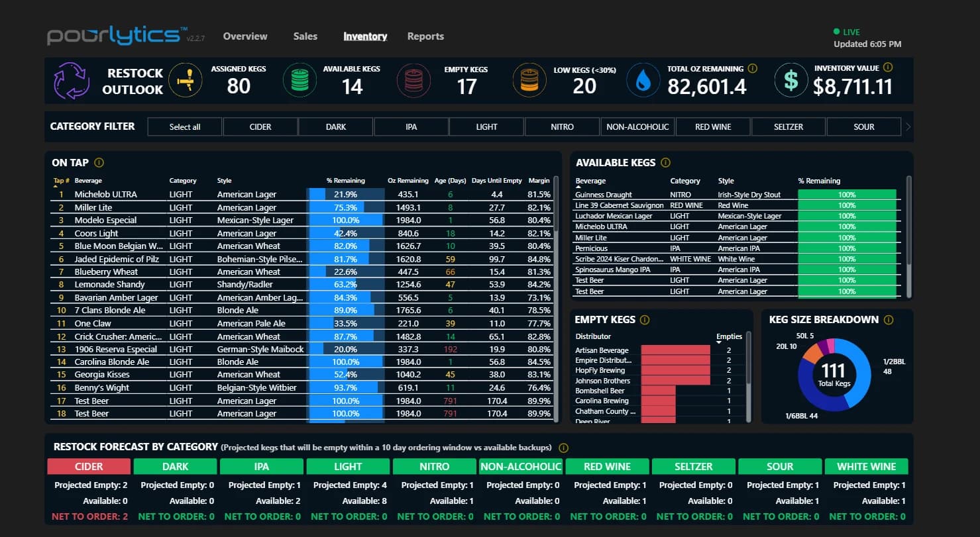This screenshot has height=537, width=980.
Task: Sort On Tap by Days Until Empty header
Action: (x=497, y=181)
